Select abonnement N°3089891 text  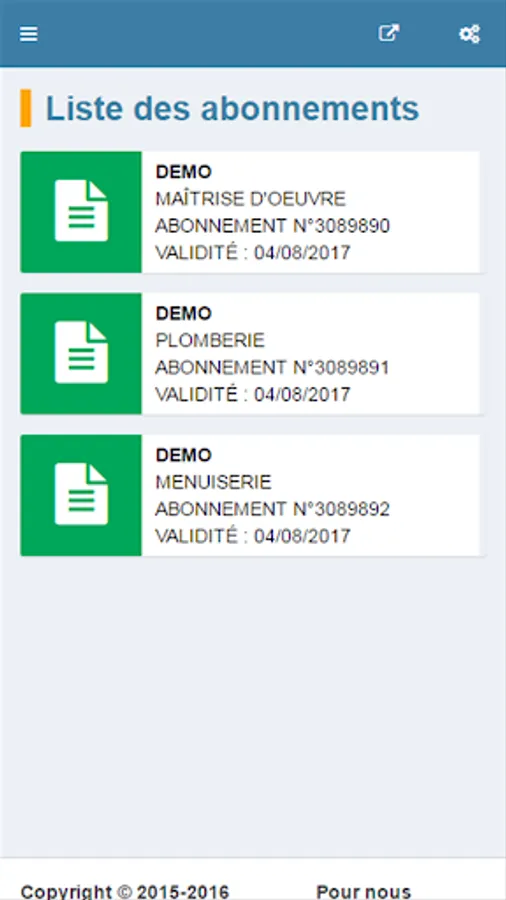point(273,368)
